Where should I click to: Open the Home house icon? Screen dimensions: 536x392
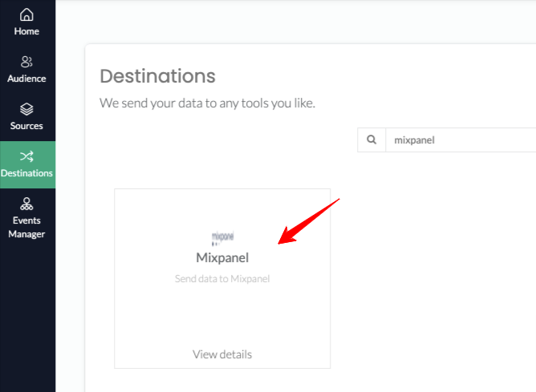(x=26, y=14)
